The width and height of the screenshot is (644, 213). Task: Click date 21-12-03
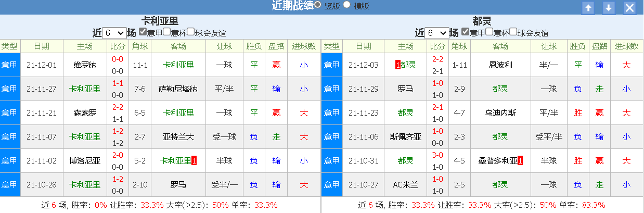pos(364,65)
